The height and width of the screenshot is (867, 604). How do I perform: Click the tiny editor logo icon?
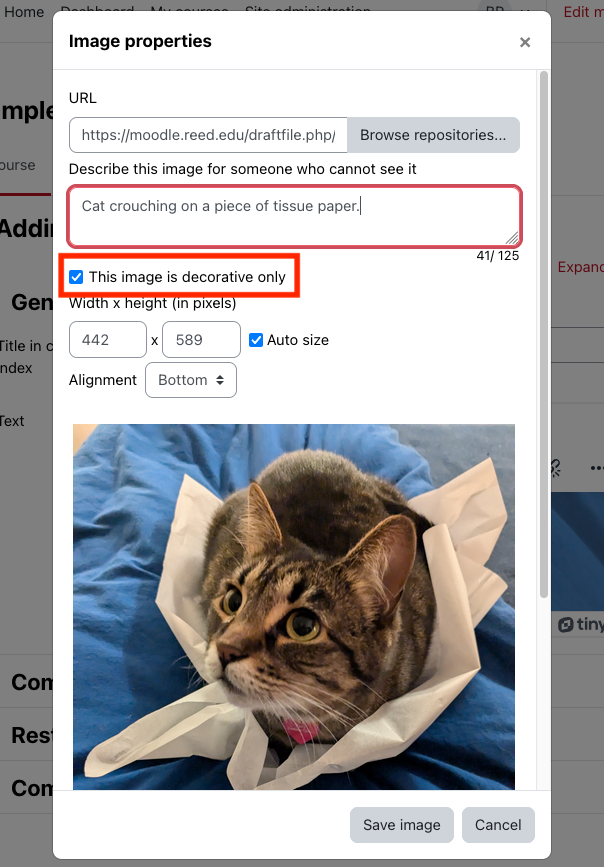(x=566, y=625)
